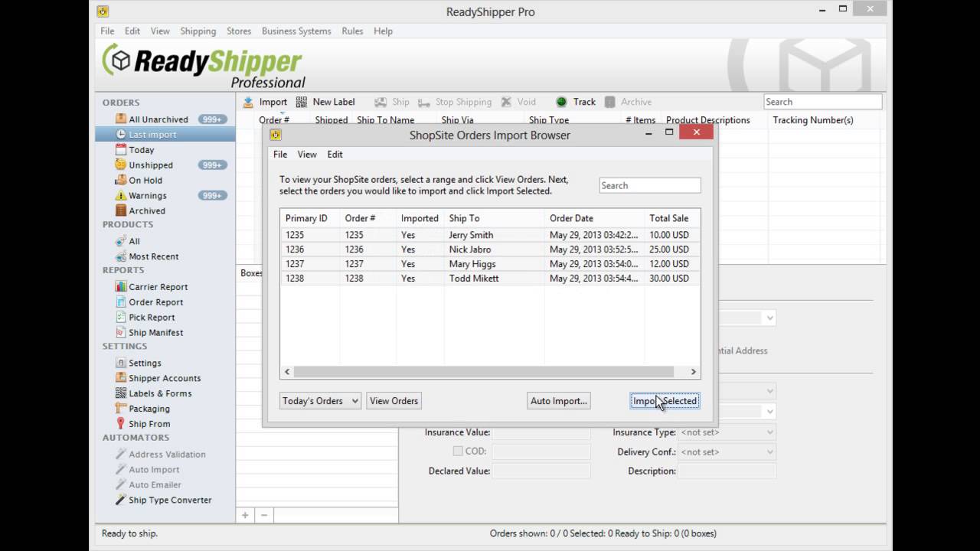This screenshot has width=980, height=551.
Task: Select the Nick Jabro order row
Action: 490,249
